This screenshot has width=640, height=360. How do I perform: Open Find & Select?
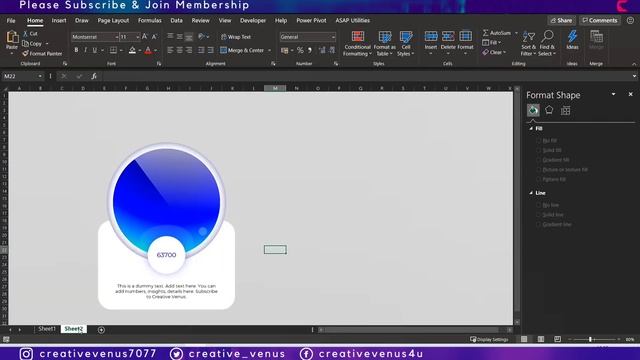tap(547, 43)
